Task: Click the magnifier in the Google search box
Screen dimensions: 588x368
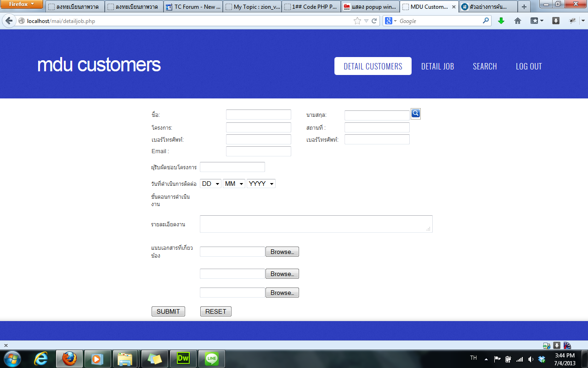Action: tap(486, 21)
